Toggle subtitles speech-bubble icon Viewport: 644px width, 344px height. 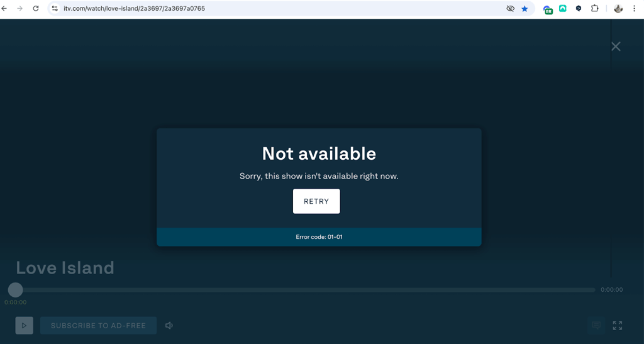tap(596, 326)
